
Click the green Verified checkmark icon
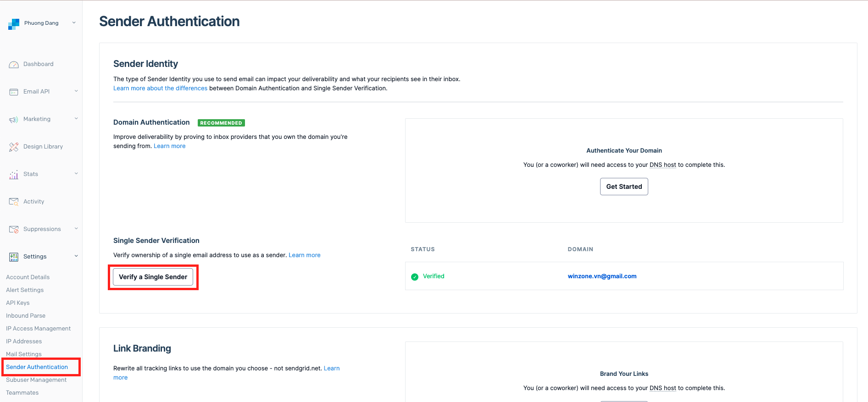point(415,277)
